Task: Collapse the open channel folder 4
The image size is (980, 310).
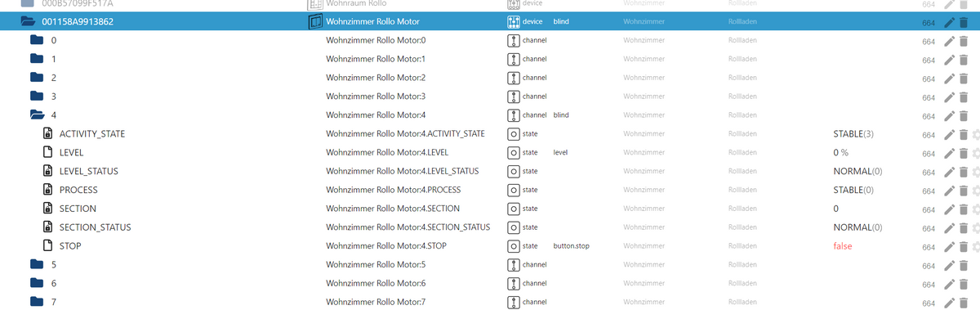Action: pyautogui.click(x=37, y=115)
